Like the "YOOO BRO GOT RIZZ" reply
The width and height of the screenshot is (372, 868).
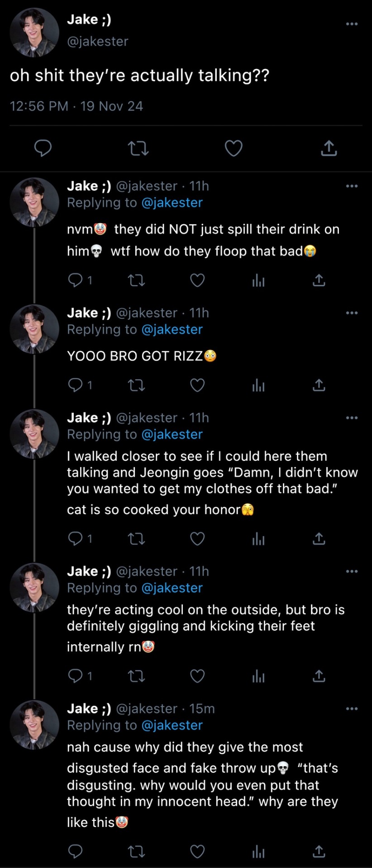tap(197, 385)
